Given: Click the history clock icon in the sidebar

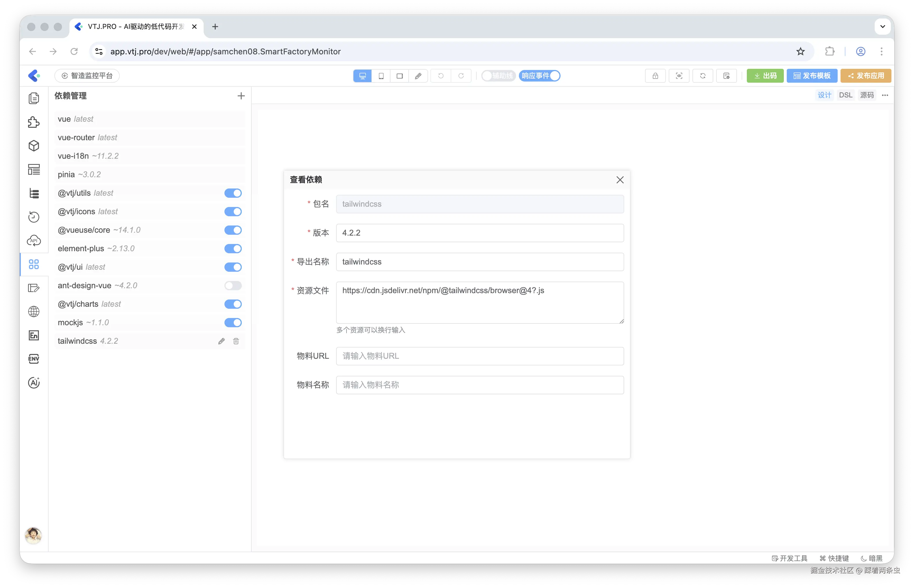Looking at the screenshot, I should (x=34, y=217).
